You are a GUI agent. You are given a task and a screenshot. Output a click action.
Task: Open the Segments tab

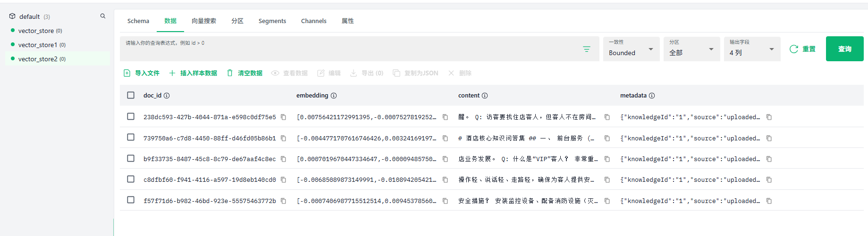[x=272, y=21]
